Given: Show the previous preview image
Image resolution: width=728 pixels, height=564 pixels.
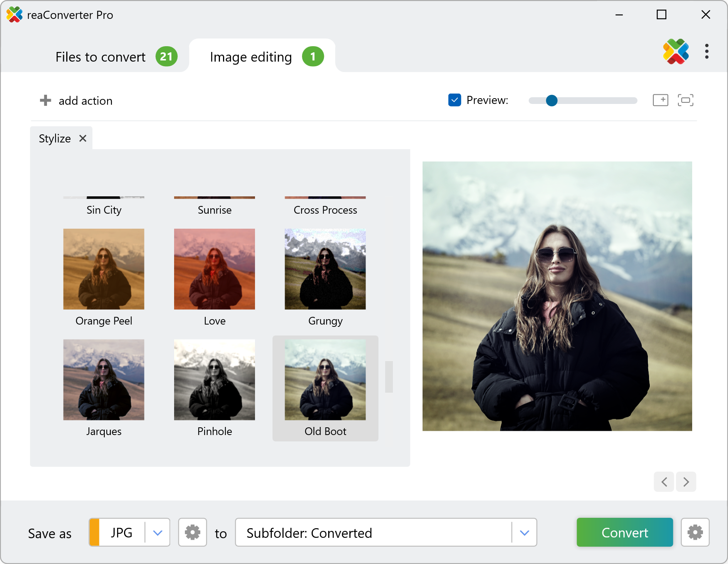Looking at the screenshot, I should coord(664,482).
